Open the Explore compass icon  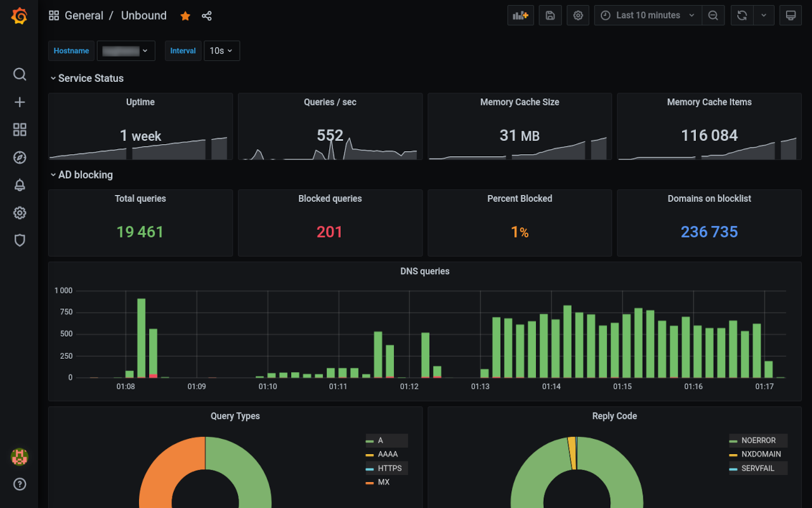tap(20, 157)
